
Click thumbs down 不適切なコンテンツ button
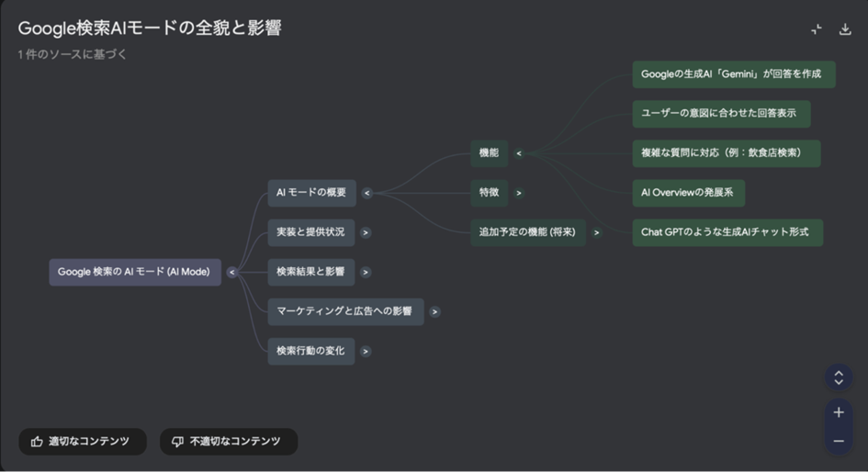click(228, 442)
